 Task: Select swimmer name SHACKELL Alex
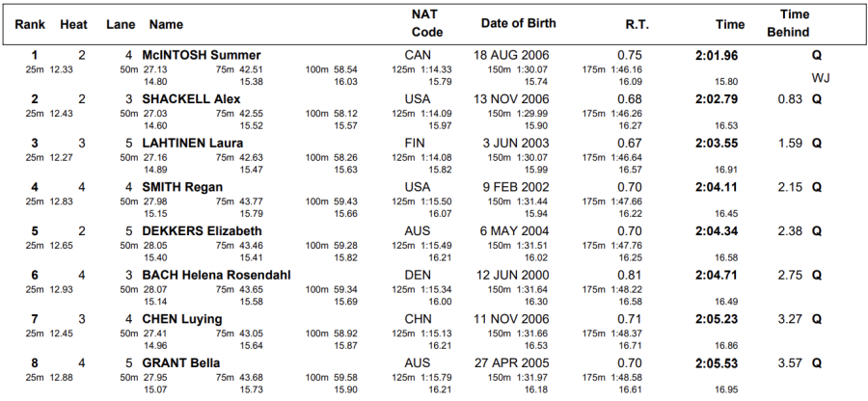tap(191, 99)
